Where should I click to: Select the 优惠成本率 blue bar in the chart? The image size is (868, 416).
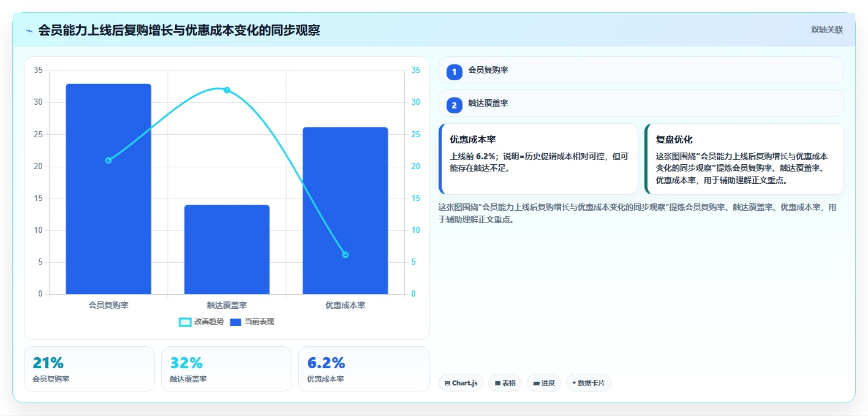(x=345, y=210)
